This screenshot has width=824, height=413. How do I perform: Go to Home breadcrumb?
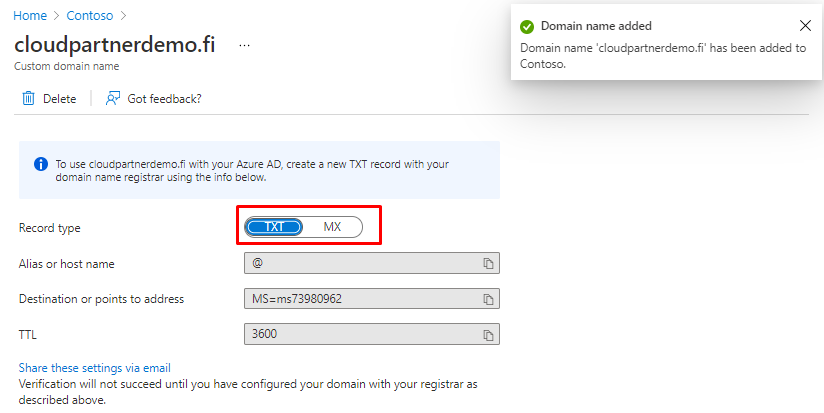(x=30, y=17)
